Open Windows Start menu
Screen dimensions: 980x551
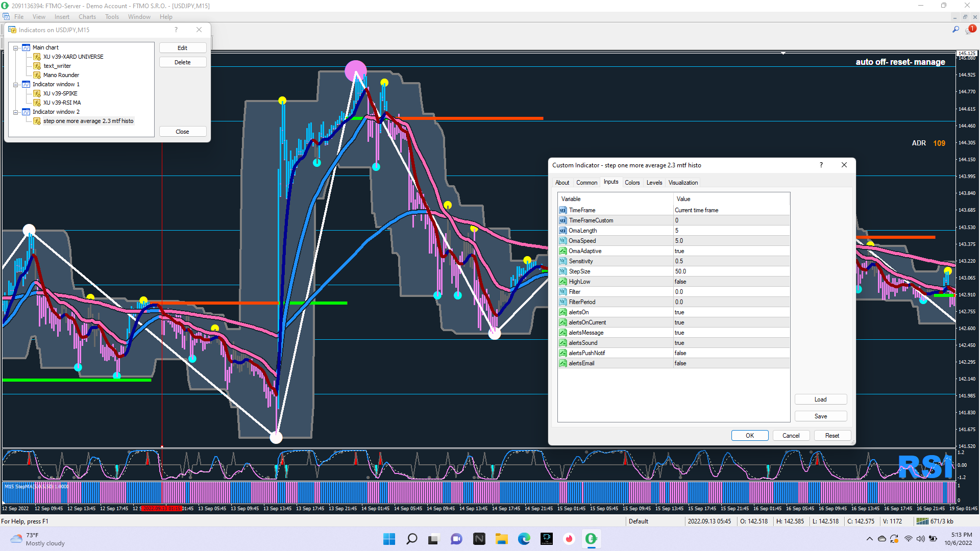[389, 539]
